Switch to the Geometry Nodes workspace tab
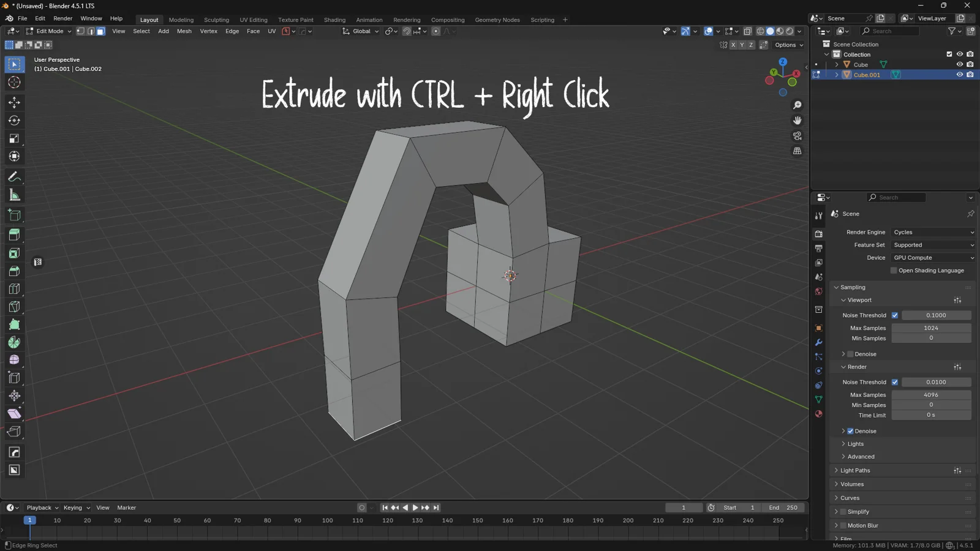The width and height of the screenshot is (980, 551). [497, 20]
